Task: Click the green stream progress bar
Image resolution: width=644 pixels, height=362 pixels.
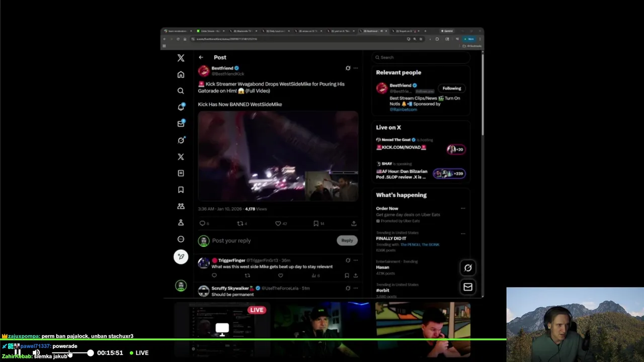Action: [253, 340]
